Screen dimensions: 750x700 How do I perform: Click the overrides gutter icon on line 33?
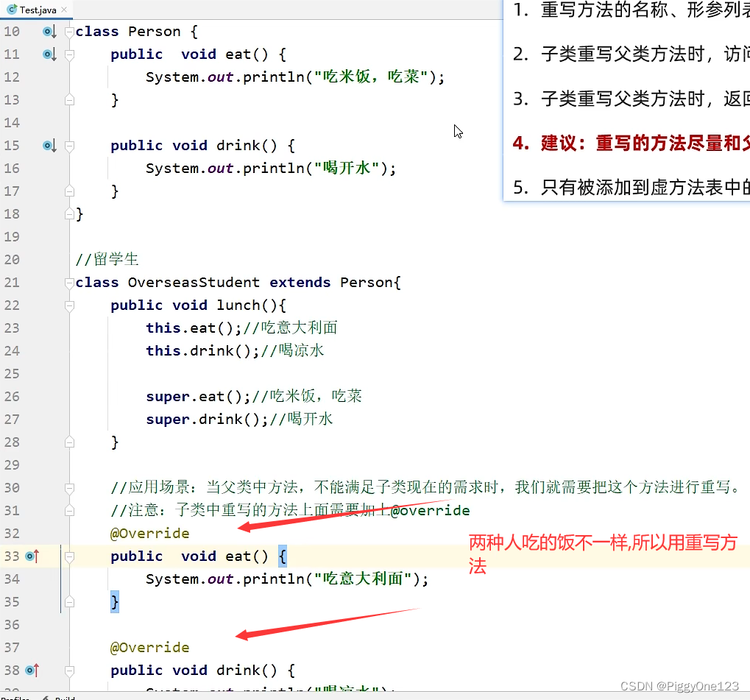(x=32, y=556)
